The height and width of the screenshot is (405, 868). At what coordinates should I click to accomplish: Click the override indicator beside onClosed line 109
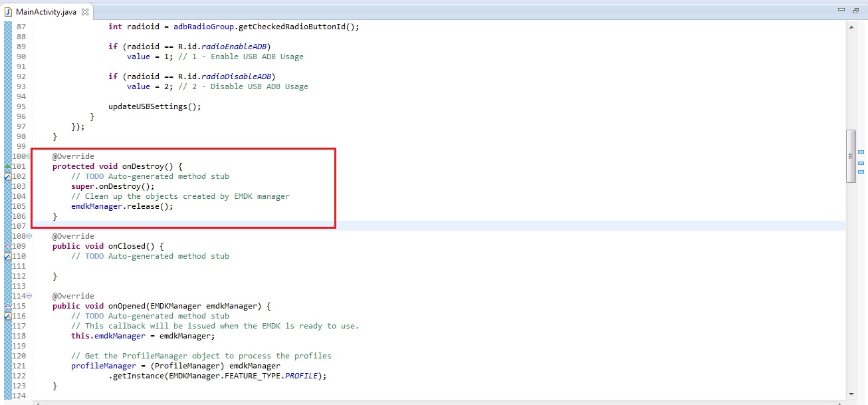pyautogui.click(x=7, y=245)
